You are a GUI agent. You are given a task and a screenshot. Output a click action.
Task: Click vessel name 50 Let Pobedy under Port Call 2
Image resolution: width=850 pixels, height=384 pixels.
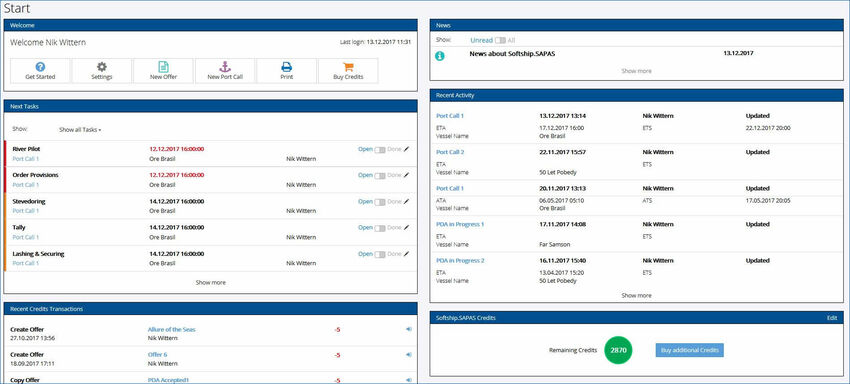click(558, 172)
